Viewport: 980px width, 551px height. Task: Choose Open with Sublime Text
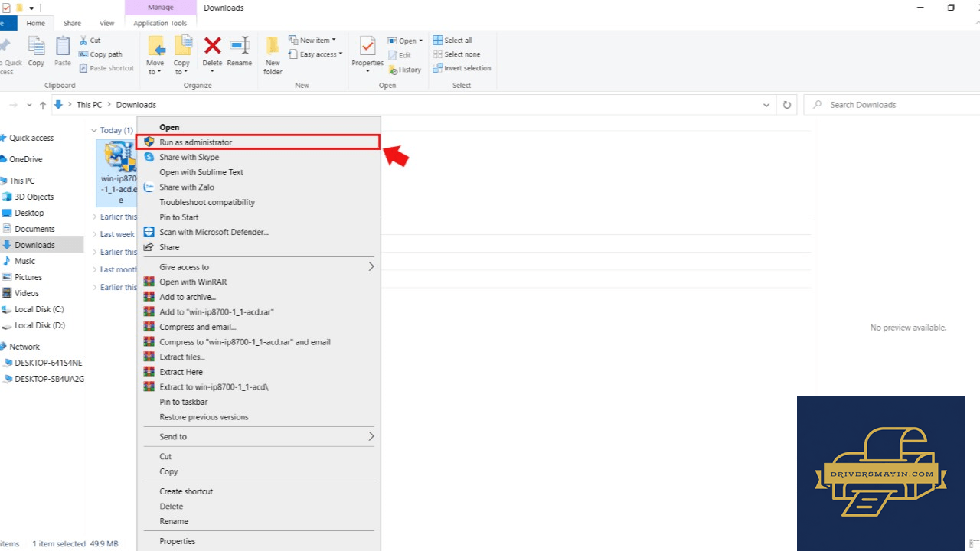260,172
